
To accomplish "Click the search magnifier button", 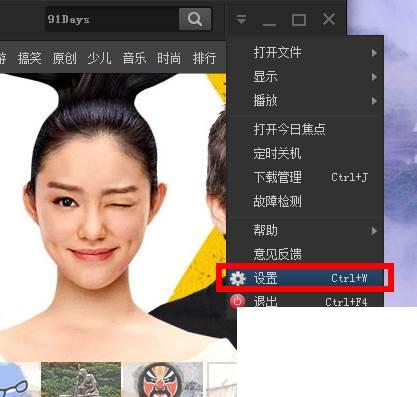I will pyautogui.click(x=195, y=19).
